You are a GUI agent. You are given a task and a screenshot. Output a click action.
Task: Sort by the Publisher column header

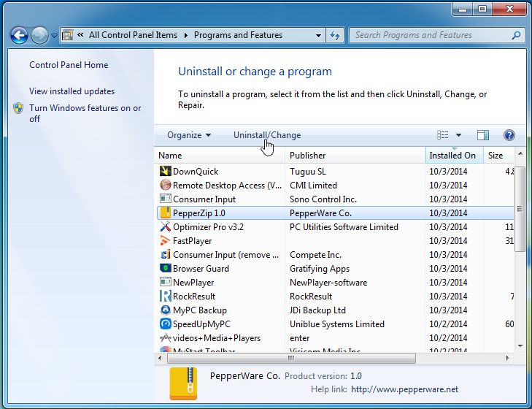(x=355, y=156)
